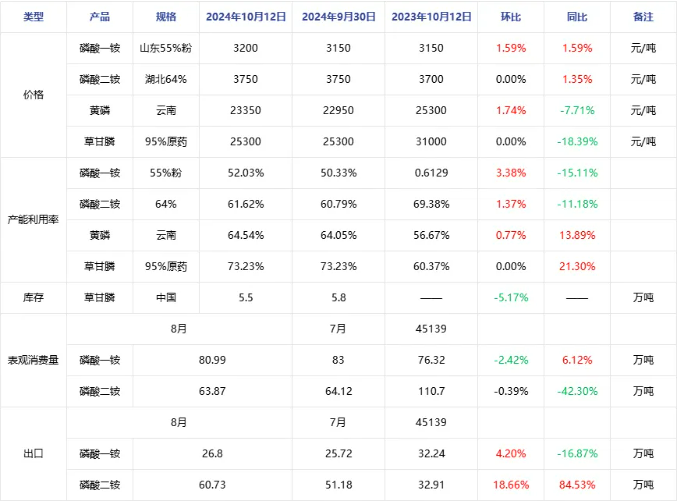Select the -18.39% year-over-year value
The width and height of the screenshot is (677, 502).
pos(577,142)
